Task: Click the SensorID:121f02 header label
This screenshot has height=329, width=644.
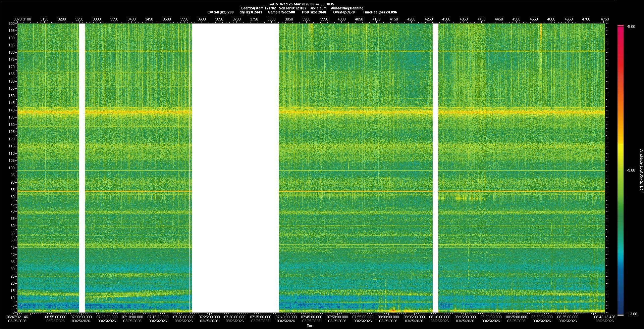Action: 292,8
